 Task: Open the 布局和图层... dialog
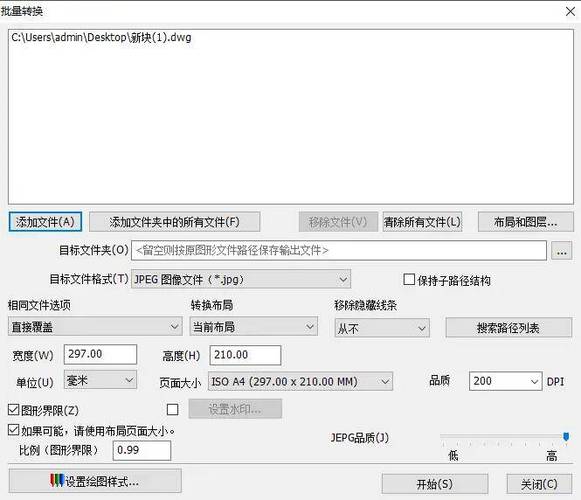pos(525,222)
